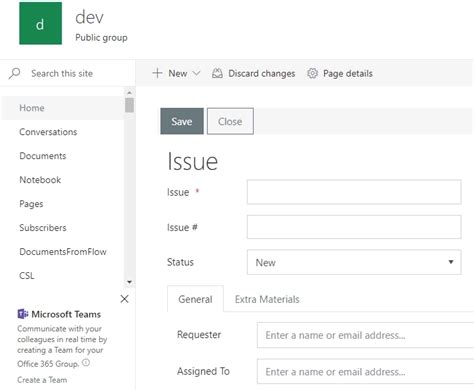Viewport: 474px width, 390px height.
Task: Open Page details gear icon
Action: pyautogui.click(x=312, y=73)
